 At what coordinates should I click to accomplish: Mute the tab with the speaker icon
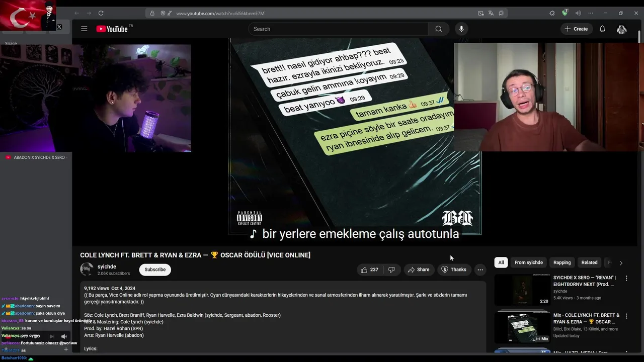pos(578,13)
